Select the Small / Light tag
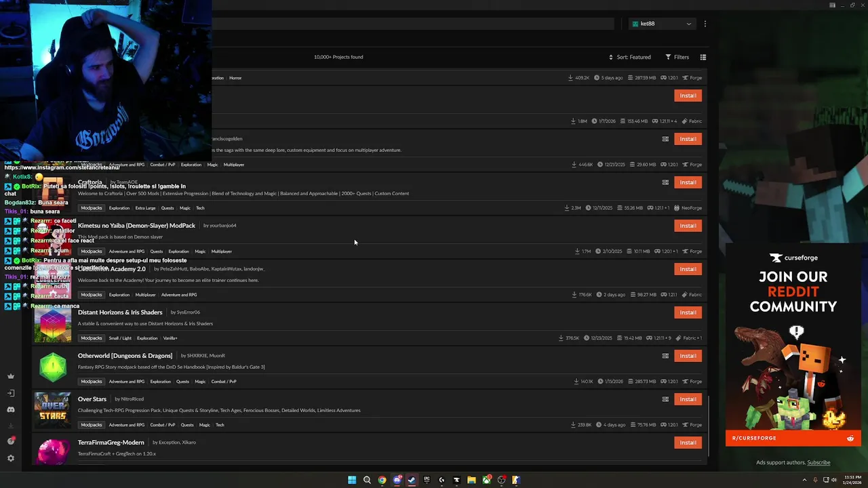The image size is (868, 488). 120,338
